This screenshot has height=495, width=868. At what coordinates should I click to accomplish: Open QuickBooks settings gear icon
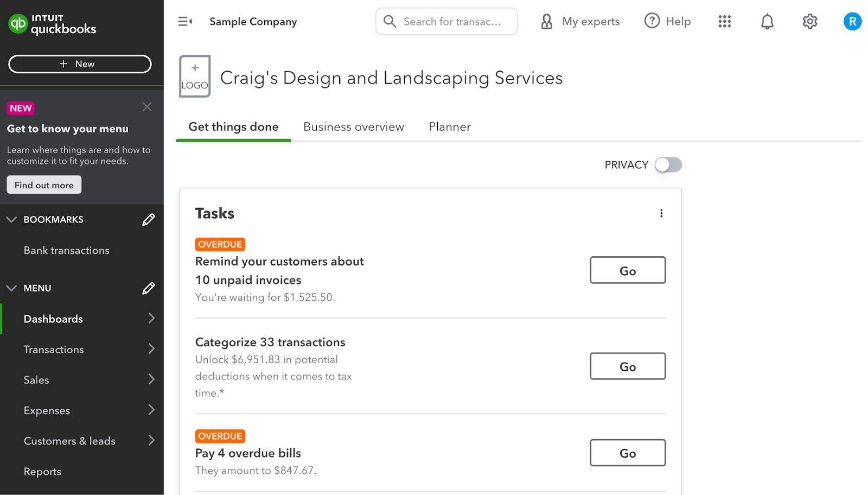(x=809, y=22)
